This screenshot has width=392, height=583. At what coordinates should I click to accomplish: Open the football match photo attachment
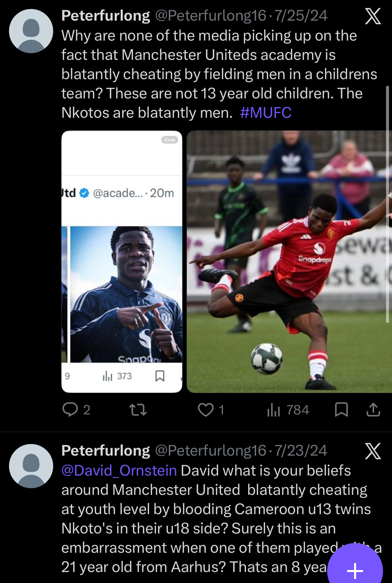pyautogui.click(x=289, y=262)
